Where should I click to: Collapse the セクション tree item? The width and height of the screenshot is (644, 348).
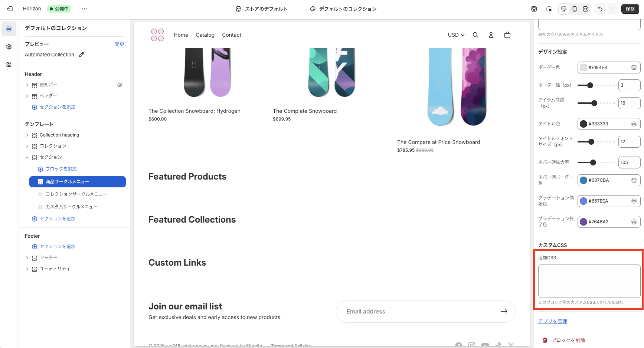click(x=27, y=157)
